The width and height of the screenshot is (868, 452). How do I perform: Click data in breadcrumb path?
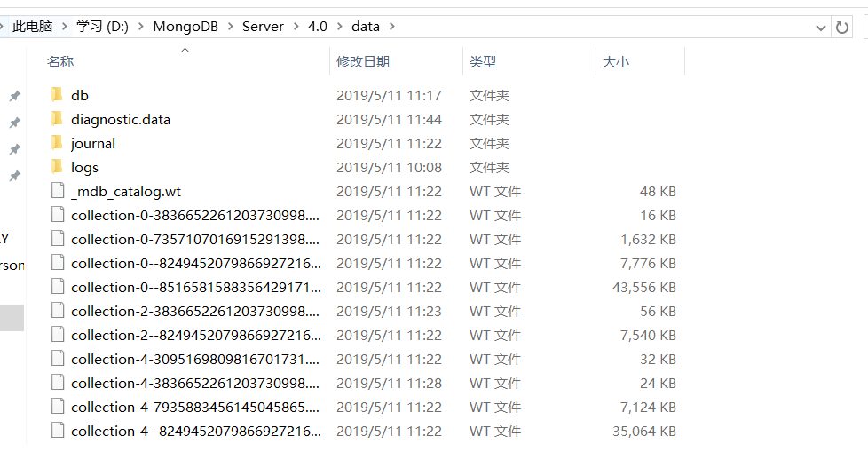pyautogui.click(x=366, y=26)
